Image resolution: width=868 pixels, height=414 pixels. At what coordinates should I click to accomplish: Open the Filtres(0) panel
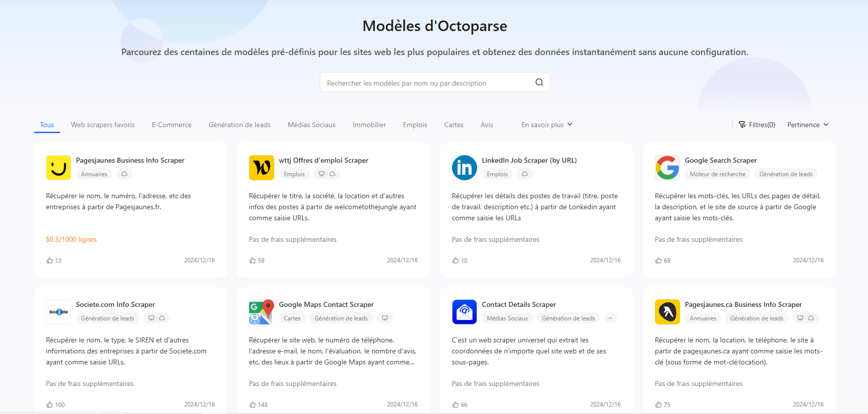click(x=757, y=125)
